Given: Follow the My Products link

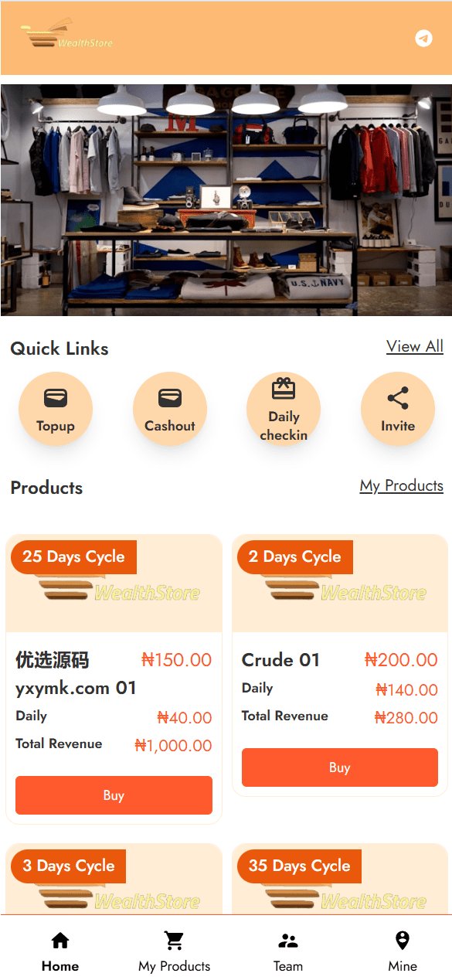Looking at the screenshot, I should [x=402, y=485].
